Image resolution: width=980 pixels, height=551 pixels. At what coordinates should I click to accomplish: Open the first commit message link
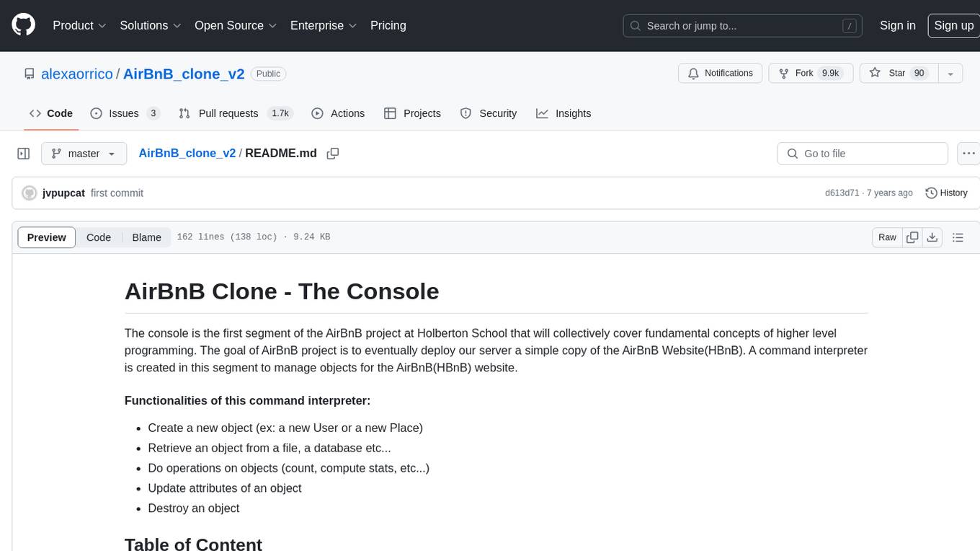pos(117,193)
